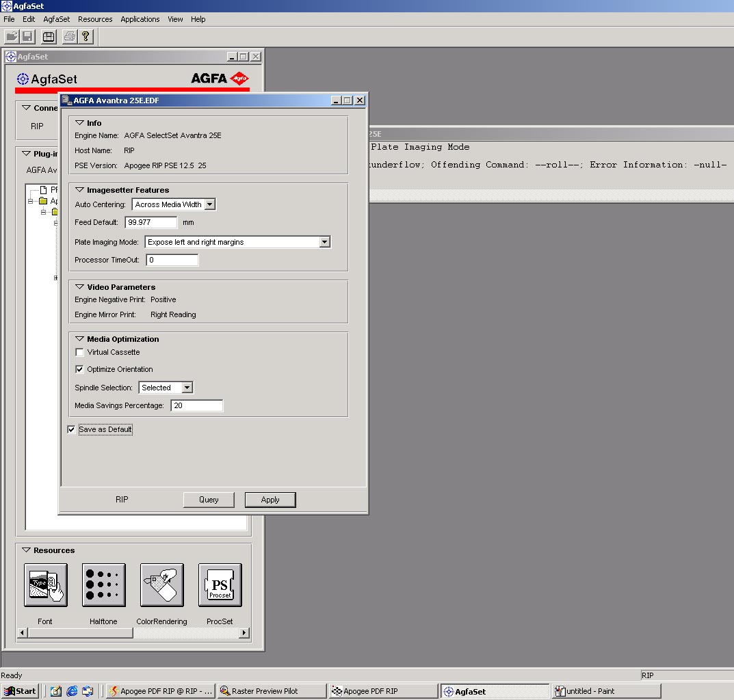
Task: Collapse the Connection section triangle
Action: click(x=26, y=107)
